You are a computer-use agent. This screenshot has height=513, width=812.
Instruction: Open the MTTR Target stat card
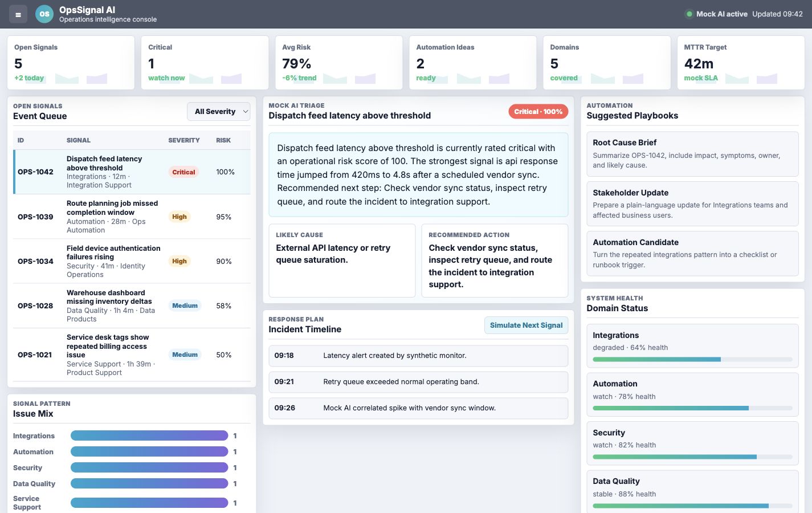tap(741, 63)
